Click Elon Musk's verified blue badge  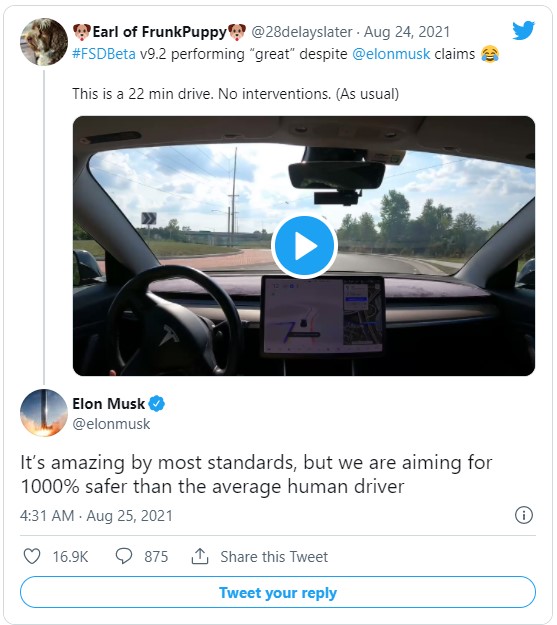[x=157, y=404]
